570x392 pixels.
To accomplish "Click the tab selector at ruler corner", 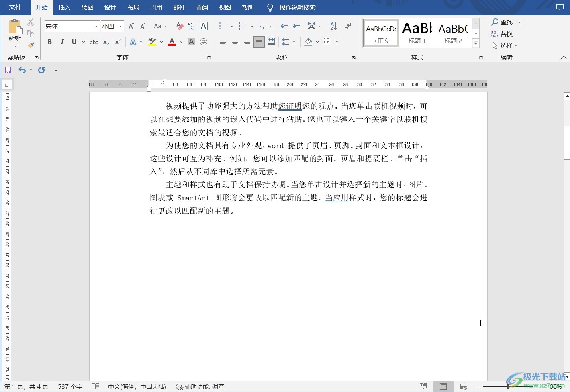I will [x=7, y=85].
